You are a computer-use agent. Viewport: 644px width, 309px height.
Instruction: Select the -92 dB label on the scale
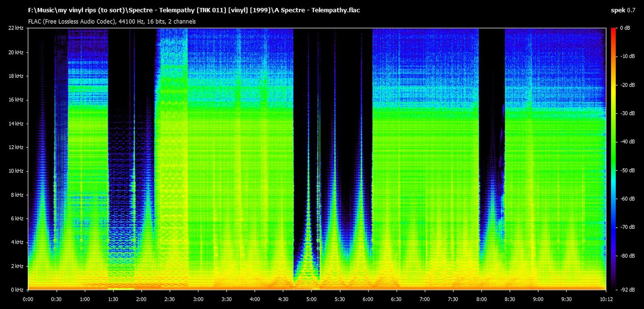point(627,289)
